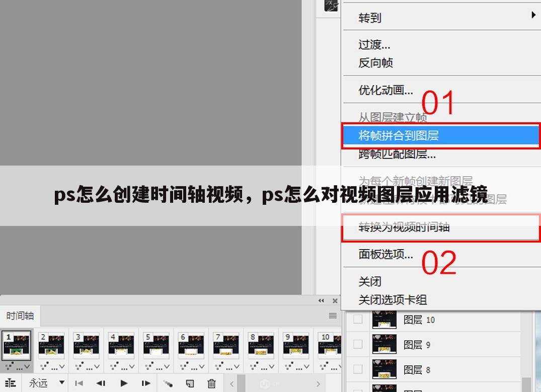This screenshot has height=392, width=541.
Task: Choose 跨帧匹配图层... menu item
Action: [x=441, y=154]
